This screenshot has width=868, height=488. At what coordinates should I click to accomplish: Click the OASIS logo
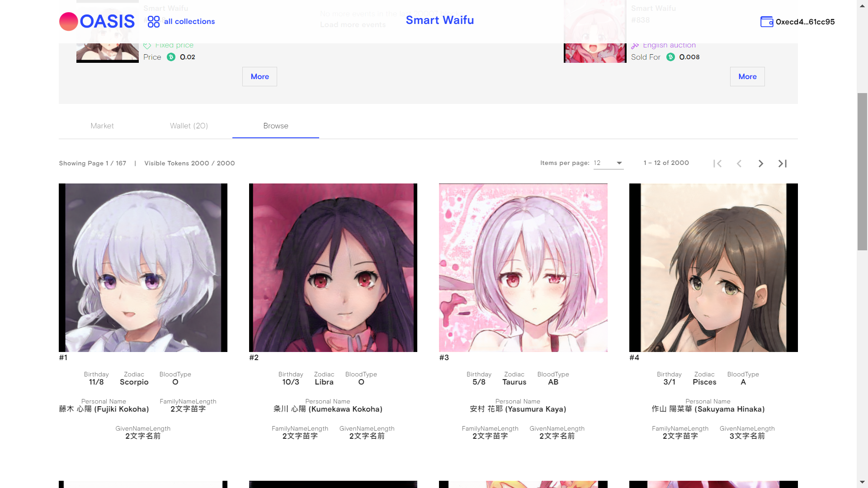click(97, 21)
